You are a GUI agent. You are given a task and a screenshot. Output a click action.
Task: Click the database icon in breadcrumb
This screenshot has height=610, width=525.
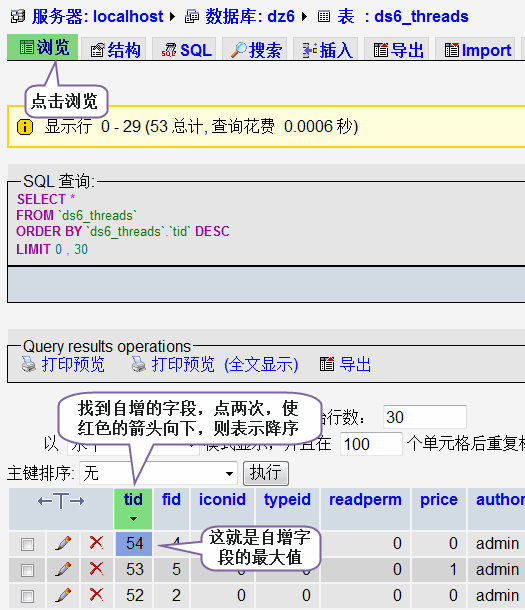(191, 17)
